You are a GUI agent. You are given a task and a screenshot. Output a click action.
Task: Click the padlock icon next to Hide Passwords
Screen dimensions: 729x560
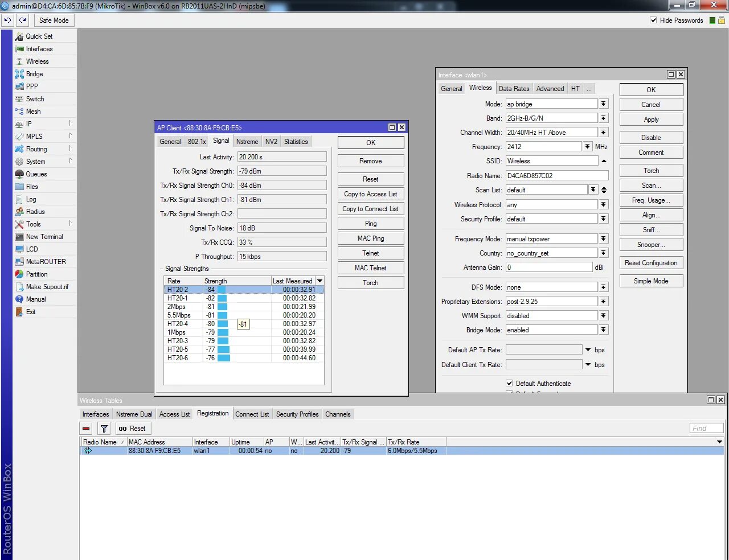pyautogui.click(x=722, y=20)
